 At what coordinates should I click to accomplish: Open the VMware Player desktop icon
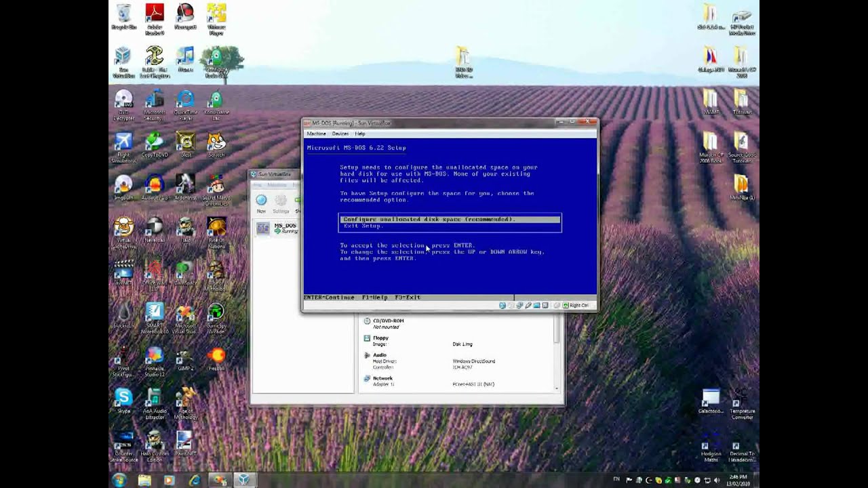[x=216, y=19]
